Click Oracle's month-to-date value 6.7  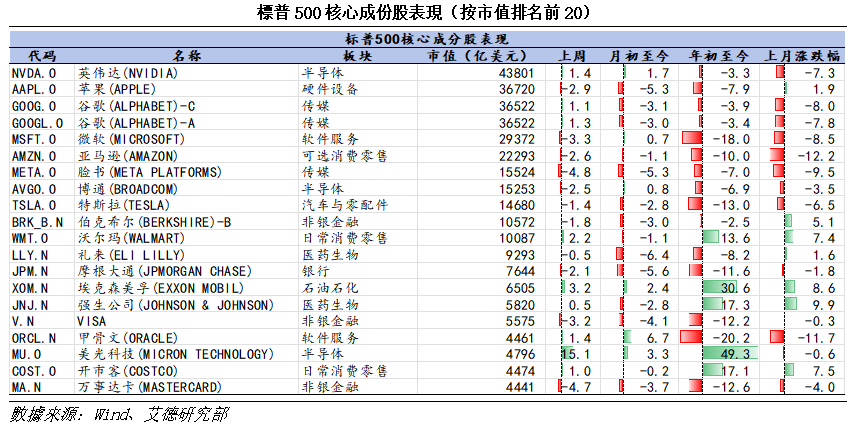[658, 338]
